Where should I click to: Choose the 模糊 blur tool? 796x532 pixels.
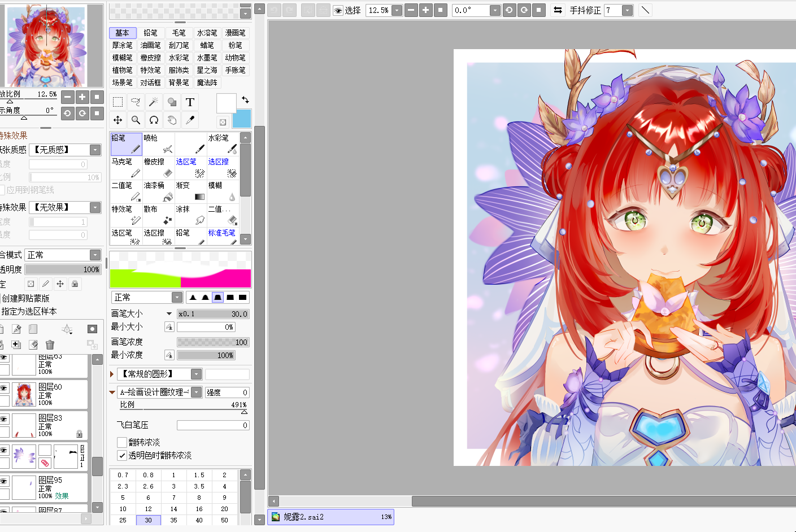pos(223,191)
